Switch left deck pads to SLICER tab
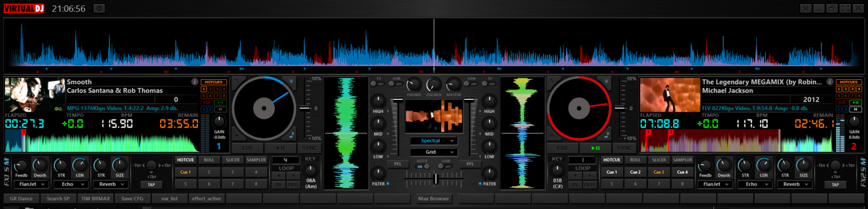The height and width of the screenshot is (209, 868). 233,160
